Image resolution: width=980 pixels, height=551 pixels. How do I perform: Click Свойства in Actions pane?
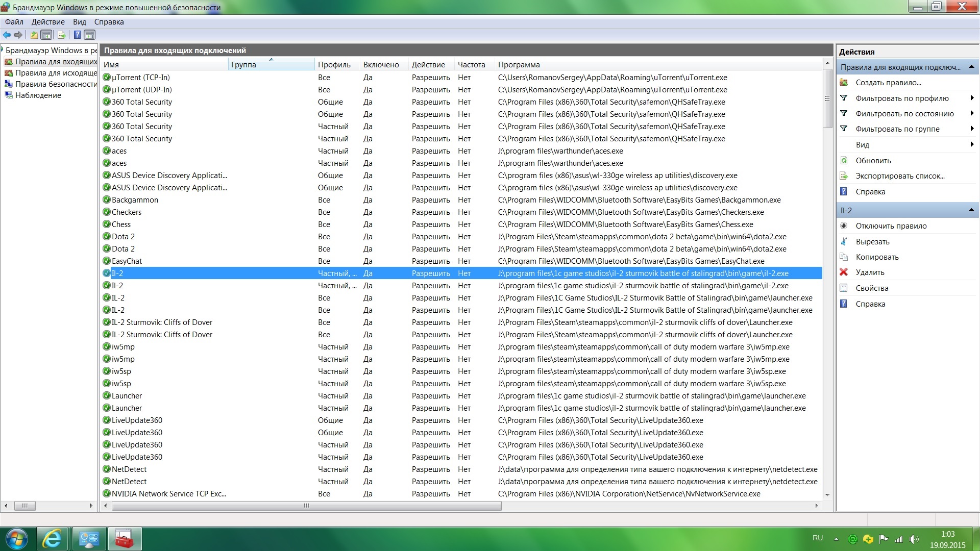click(872, 288)
